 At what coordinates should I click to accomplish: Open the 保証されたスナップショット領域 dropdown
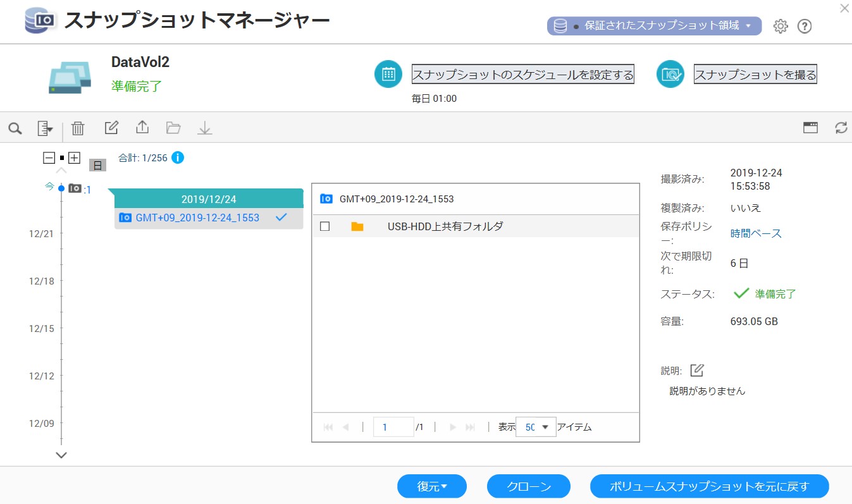[654, 26]
